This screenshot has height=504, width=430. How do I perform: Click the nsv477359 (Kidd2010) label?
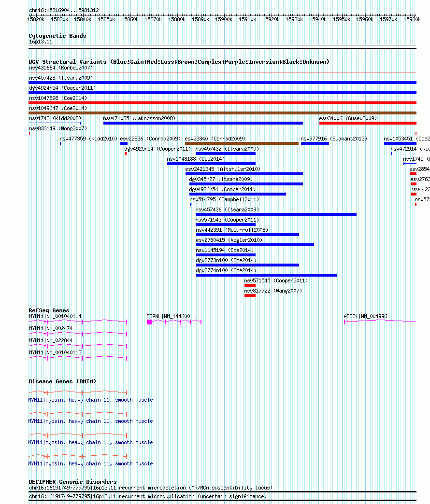88,139
